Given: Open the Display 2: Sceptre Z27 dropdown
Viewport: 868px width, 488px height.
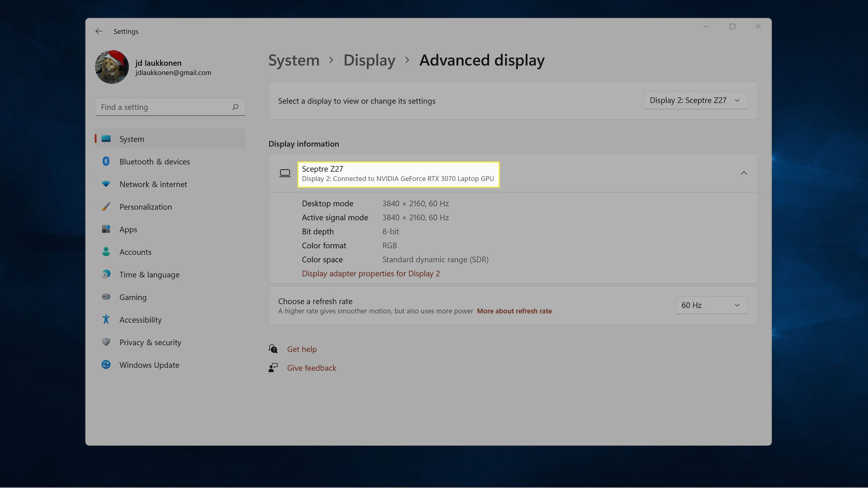Looking at the screenshot, I should [x=695, y=100].
